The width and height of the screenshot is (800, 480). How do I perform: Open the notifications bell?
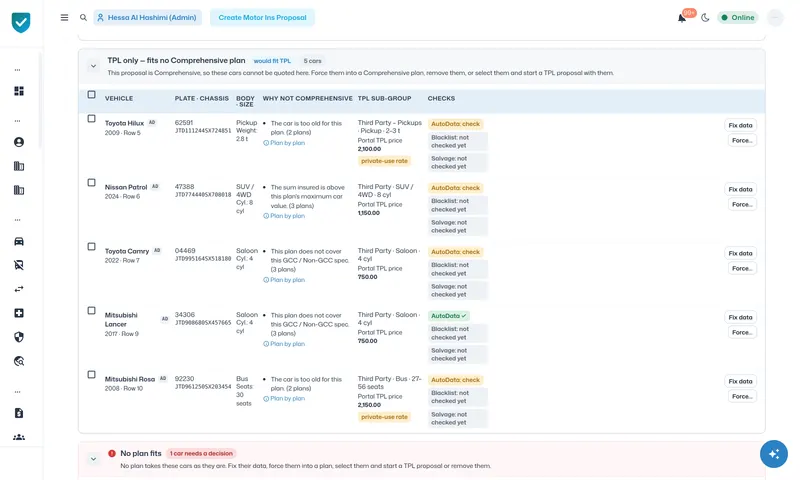(682, 18)
